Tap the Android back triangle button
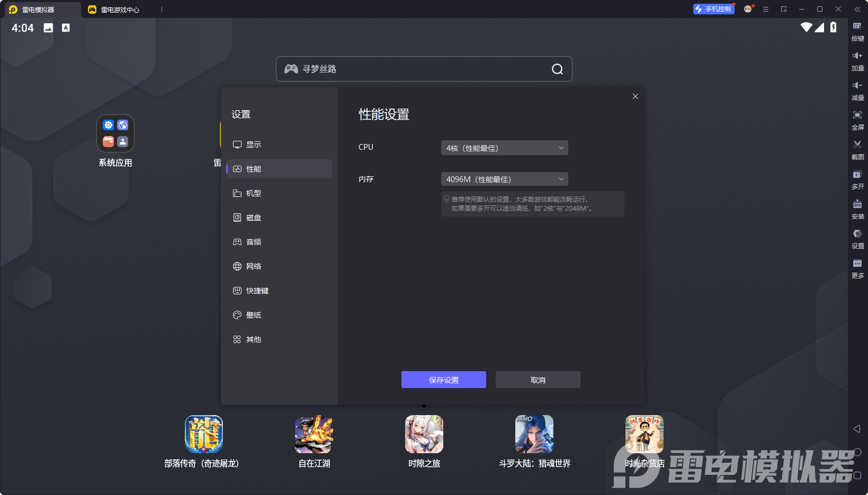 (857, 429)
